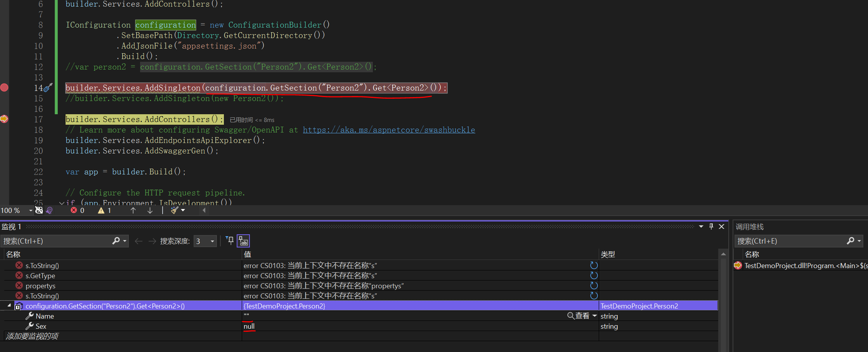
Task: Click the current frame arrow icon in call stack
Action: (x=738, y=265)
